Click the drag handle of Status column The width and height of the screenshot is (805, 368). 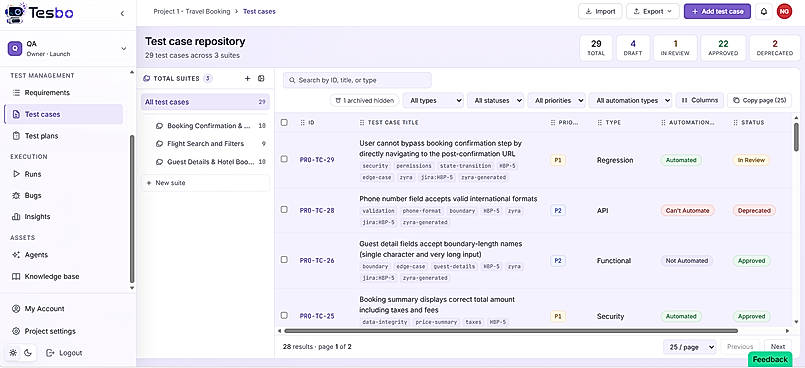[x=736, y=123]
